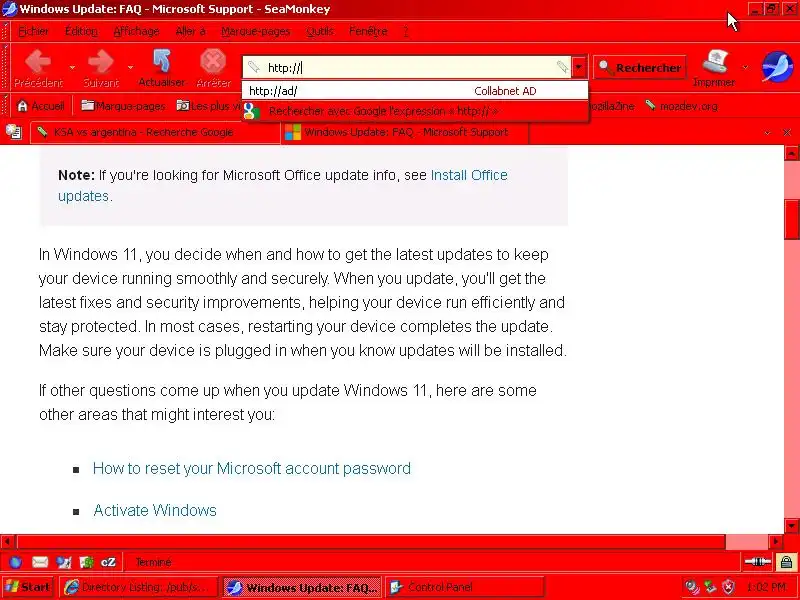Click the horizontal scrollbar left arrow
The width and height of the screenshot is (800, 600).
(7, 541)
